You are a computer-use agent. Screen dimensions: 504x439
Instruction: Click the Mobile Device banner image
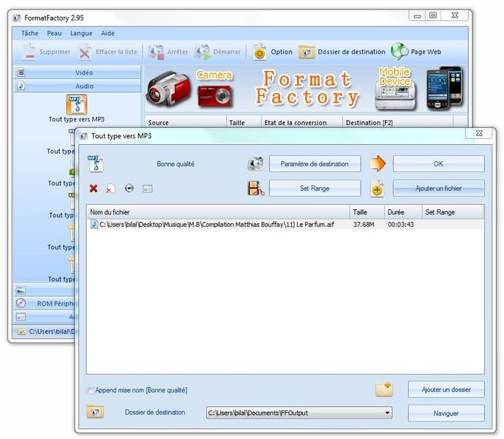[x=395, y=89]
